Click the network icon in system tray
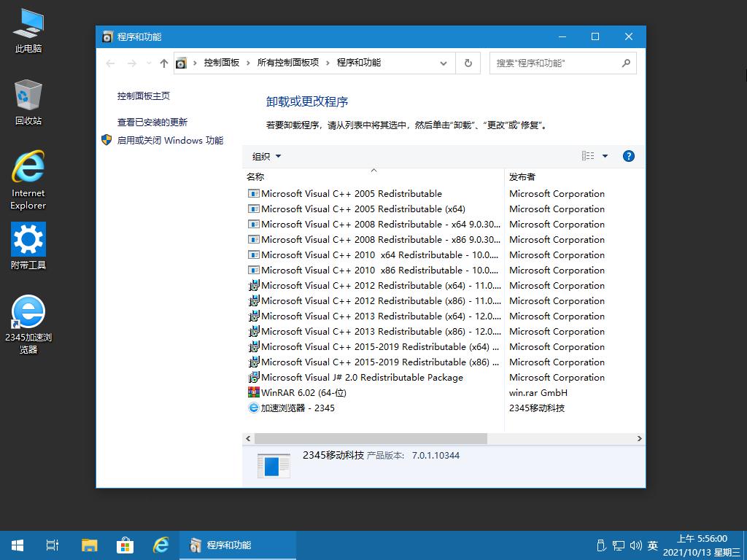This screenshot has height=560, width=747. 619,545
